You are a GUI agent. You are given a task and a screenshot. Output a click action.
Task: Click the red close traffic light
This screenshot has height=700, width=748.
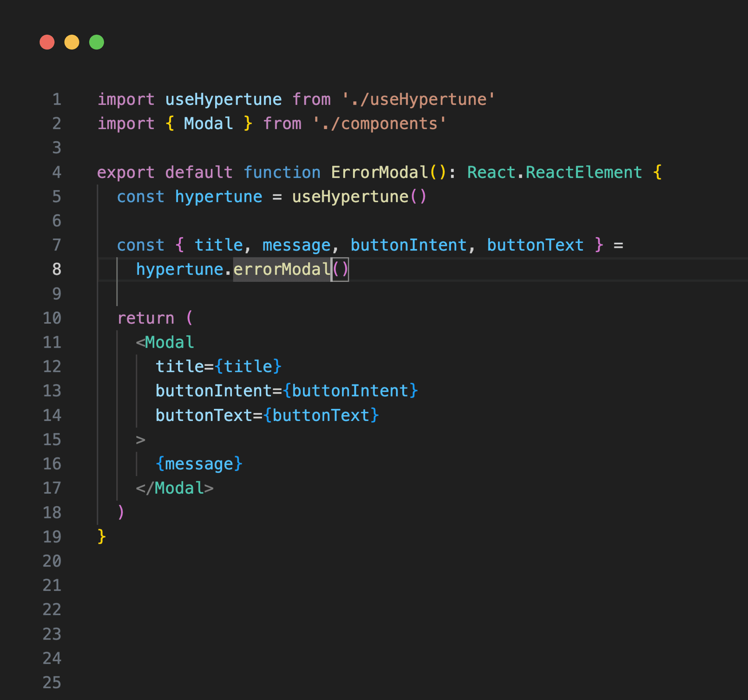click(47, 42)
